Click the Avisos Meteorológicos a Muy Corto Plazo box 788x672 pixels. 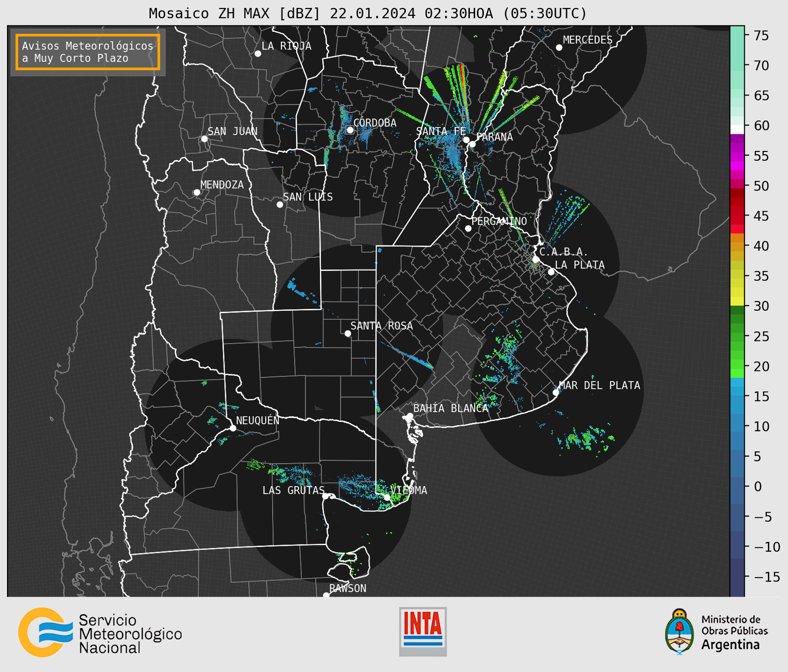click(88, 52)
